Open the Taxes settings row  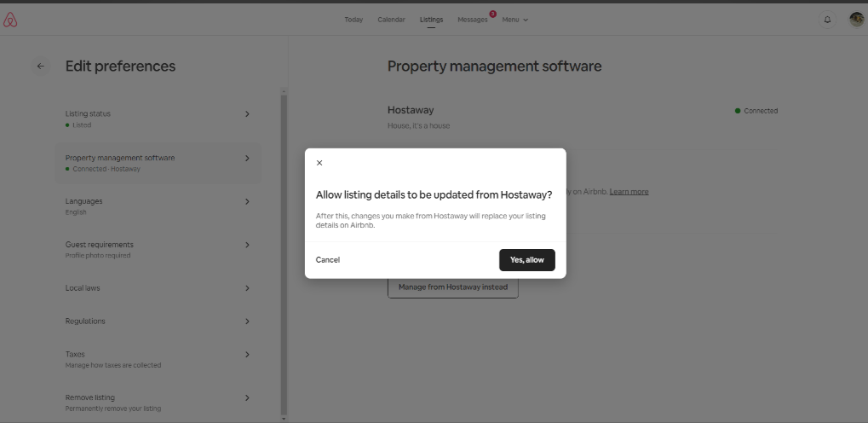(x=158, y=359)
